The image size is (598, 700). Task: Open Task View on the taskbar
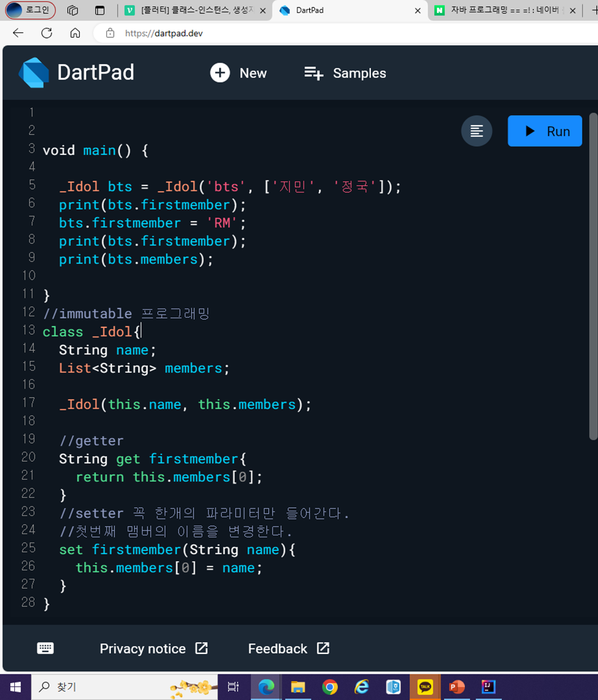tap(233, 687)
